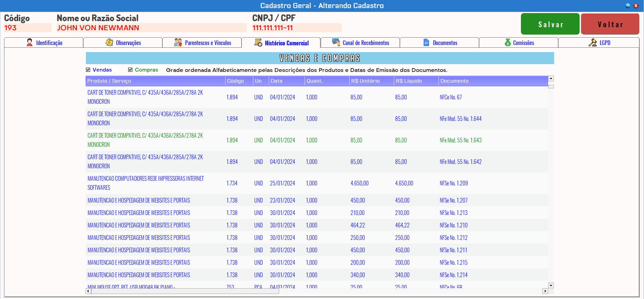The image size is (644, 299).
Task: Click the Identificação tab person icon
Action: pyautogui.click(x=30, y=42)
